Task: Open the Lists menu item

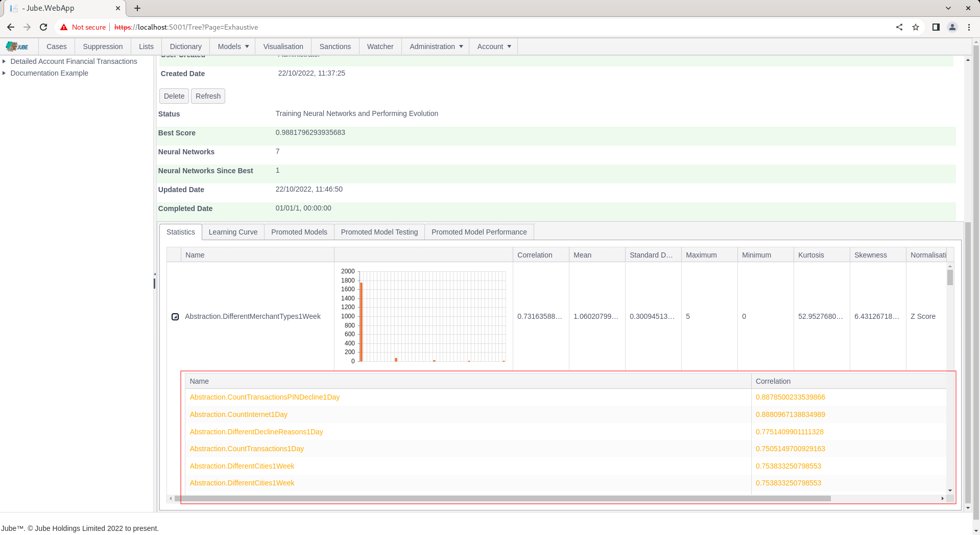Action: [x=146, y=46]
